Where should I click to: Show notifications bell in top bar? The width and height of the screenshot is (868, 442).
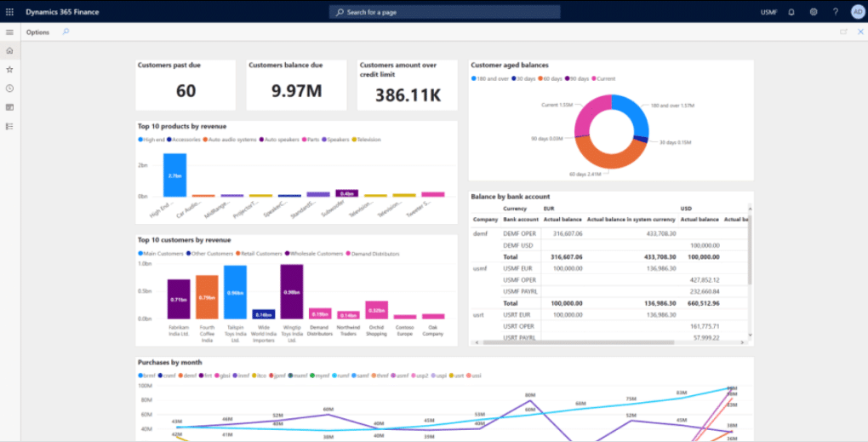(791, 12)
